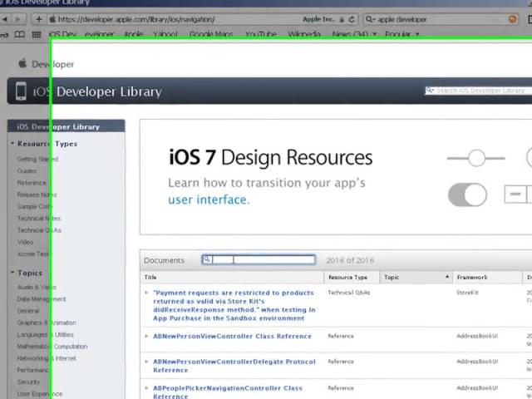The width and height of the screenshot is (532, 399).
Task: Select Data Management topic
Action: pos(42,299)
